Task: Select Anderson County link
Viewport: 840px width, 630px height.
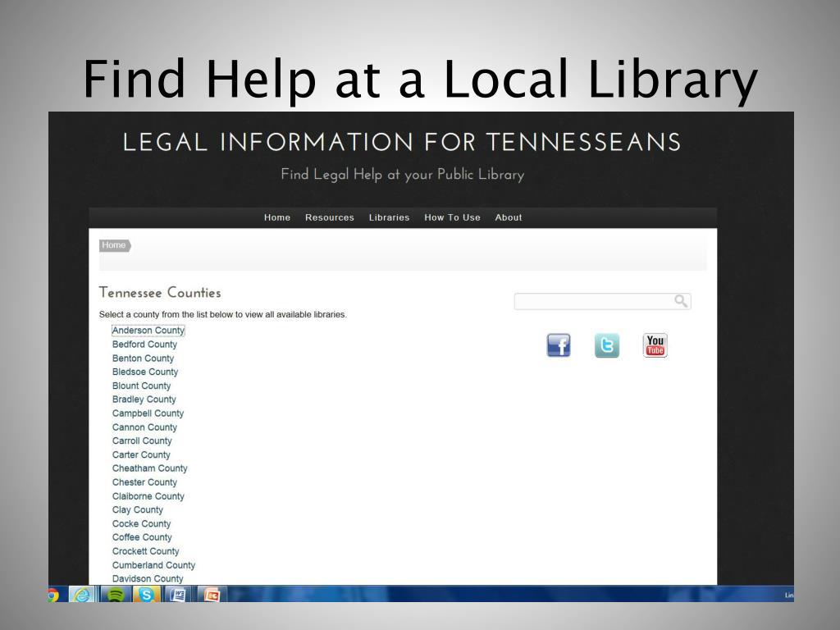Action: coord(148,331)
